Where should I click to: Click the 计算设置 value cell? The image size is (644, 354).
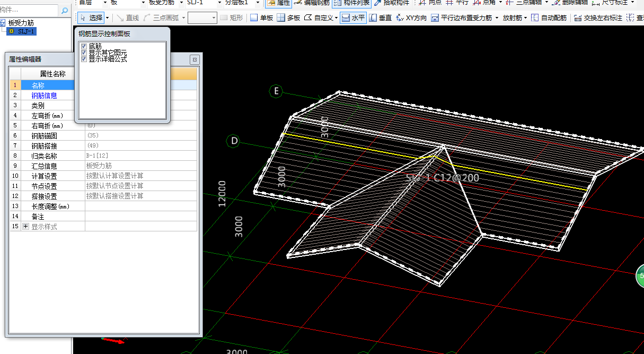(141, 176)
